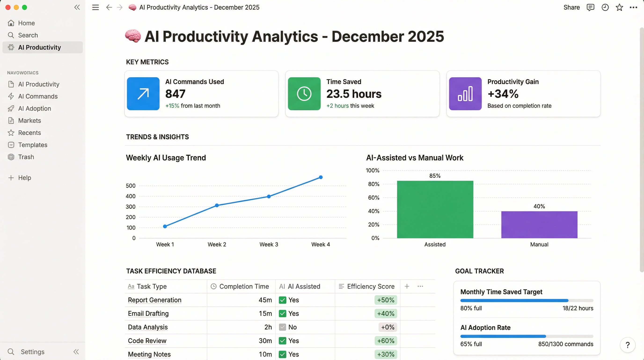Open Search from the sidebar
Image resolution: width=644 pixels, height=360 pixels.
[28, 35]
